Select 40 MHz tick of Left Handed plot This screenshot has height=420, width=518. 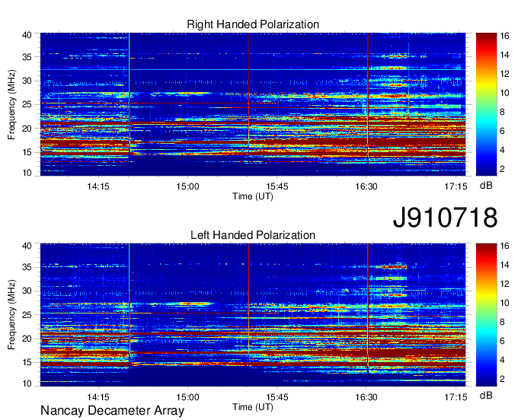coord(27,246)
